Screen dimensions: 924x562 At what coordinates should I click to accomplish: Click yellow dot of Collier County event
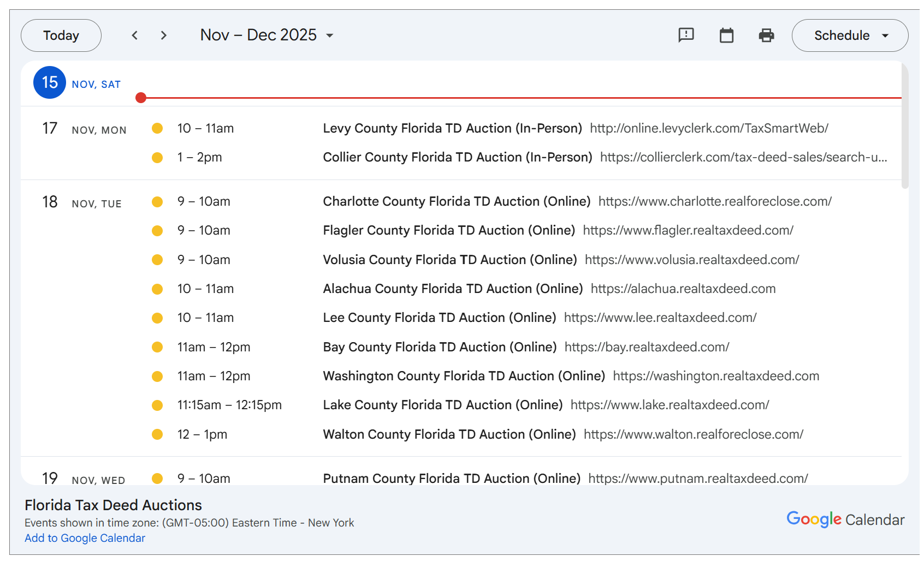tap(157, 158)
